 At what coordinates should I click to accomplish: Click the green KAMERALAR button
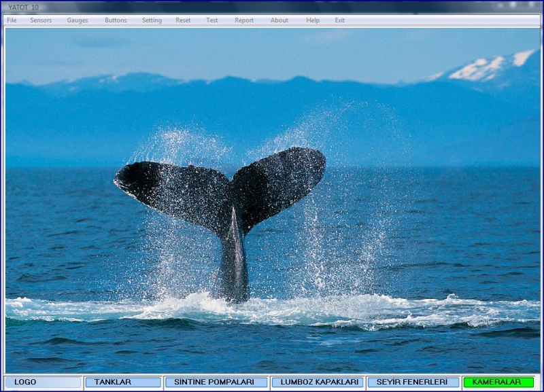498,382
